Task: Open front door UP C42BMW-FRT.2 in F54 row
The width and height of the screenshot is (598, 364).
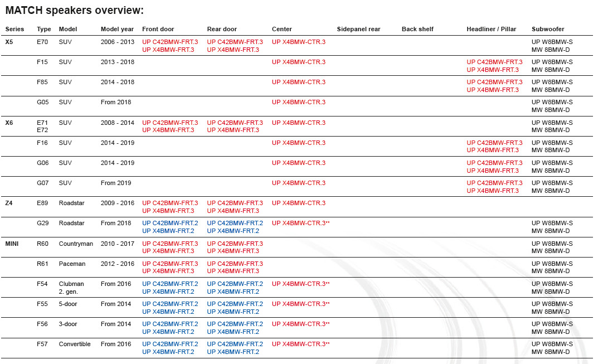Action: (x=170, y=284)
